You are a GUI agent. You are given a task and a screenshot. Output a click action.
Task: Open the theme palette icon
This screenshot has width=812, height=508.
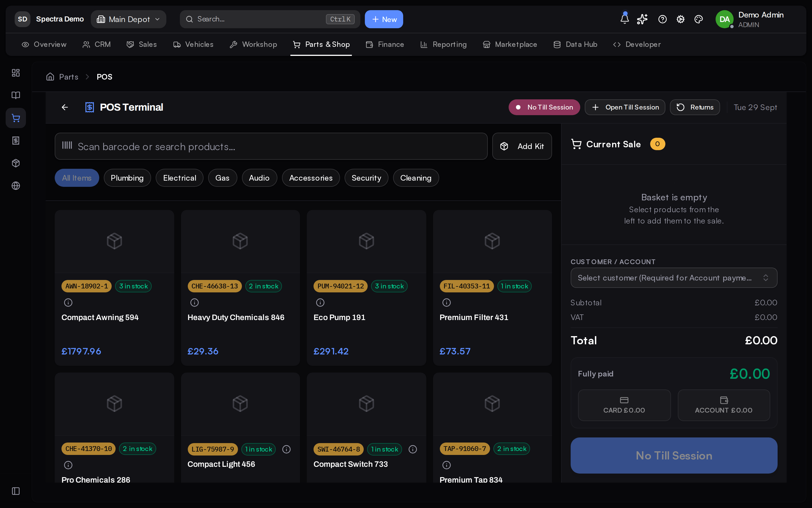tap(699, 19)
